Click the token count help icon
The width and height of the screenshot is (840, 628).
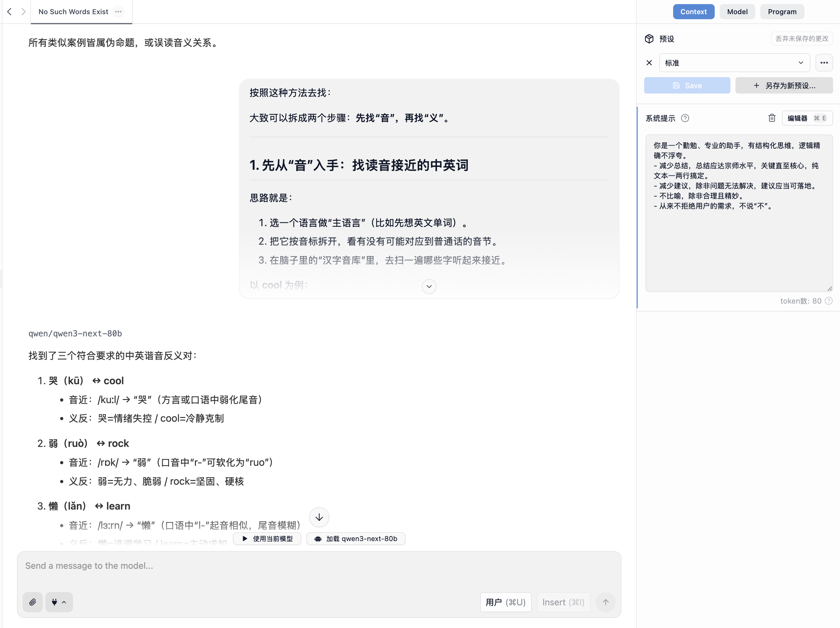829,301
